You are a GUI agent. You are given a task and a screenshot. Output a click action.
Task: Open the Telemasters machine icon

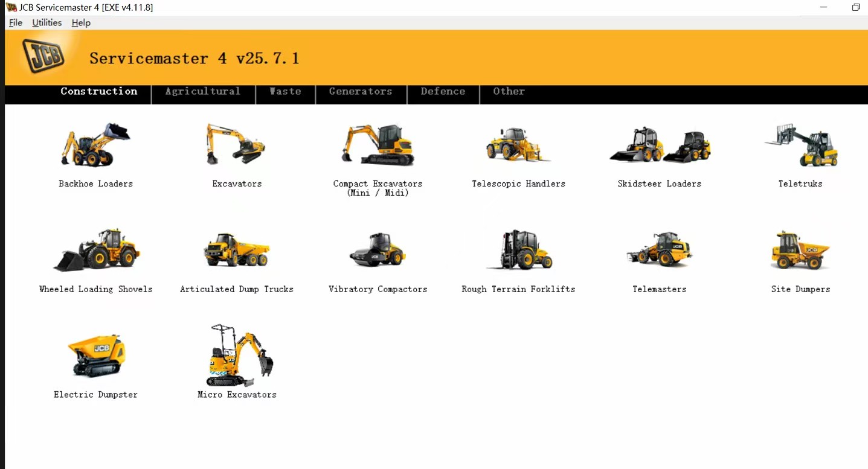pos(660,249)
